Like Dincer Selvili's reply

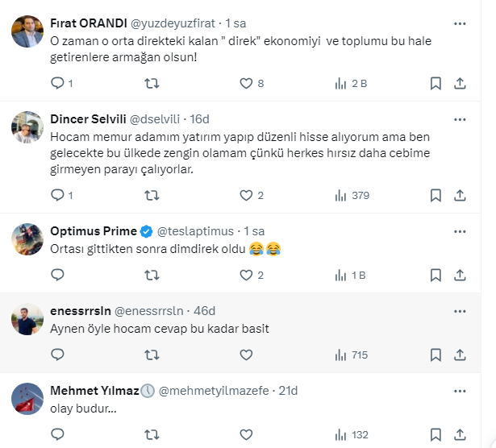[x=247, y=195]
